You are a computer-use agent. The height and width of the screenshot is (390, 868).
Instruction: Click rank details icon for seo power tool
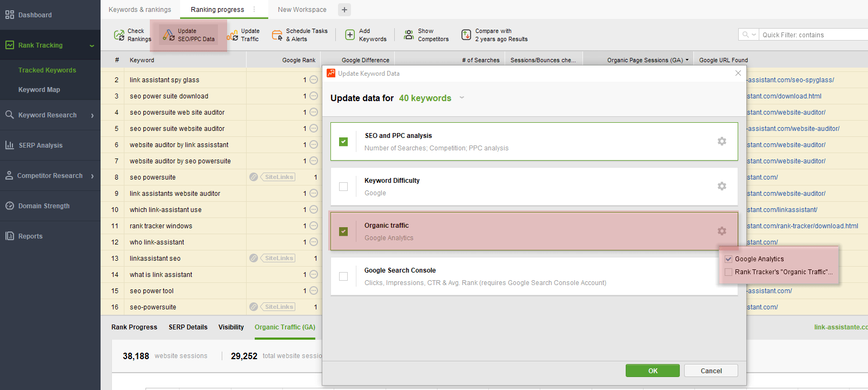pyautogui.click(x=314, y=290)
